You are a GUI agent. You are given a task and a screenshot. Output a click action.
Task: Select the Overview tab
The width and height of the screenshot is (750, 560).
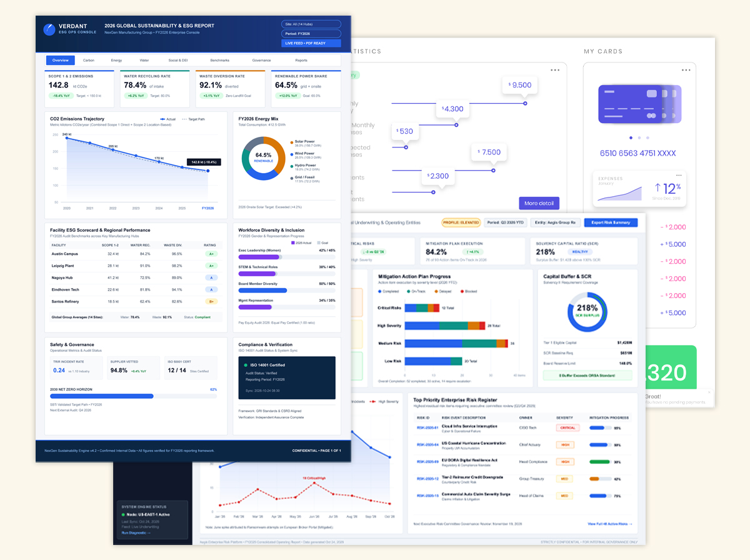click(x=61, y=61)
